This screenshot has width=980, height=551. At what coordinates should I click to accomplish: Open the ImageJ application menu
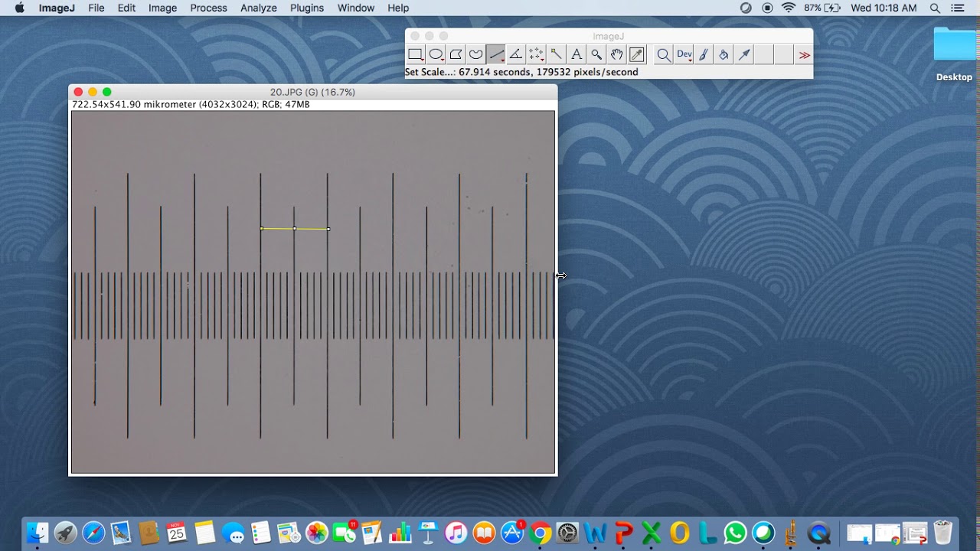tap(57, 8)
